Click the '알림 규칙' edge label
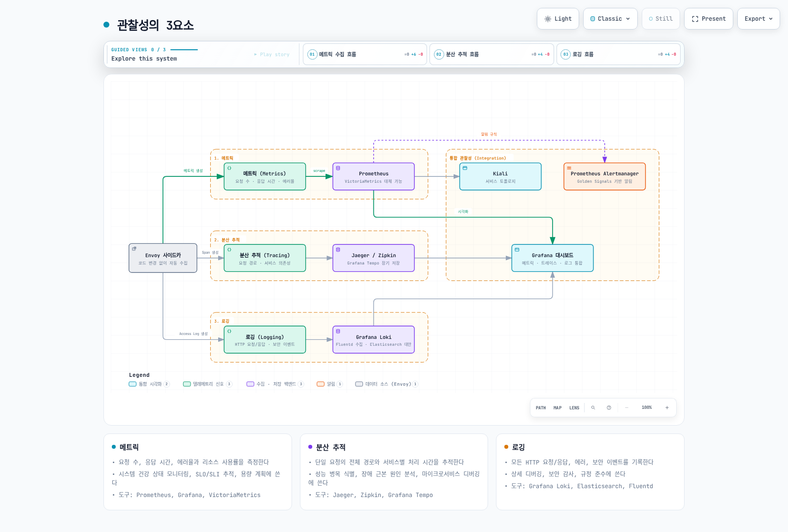 pos(489,134)
